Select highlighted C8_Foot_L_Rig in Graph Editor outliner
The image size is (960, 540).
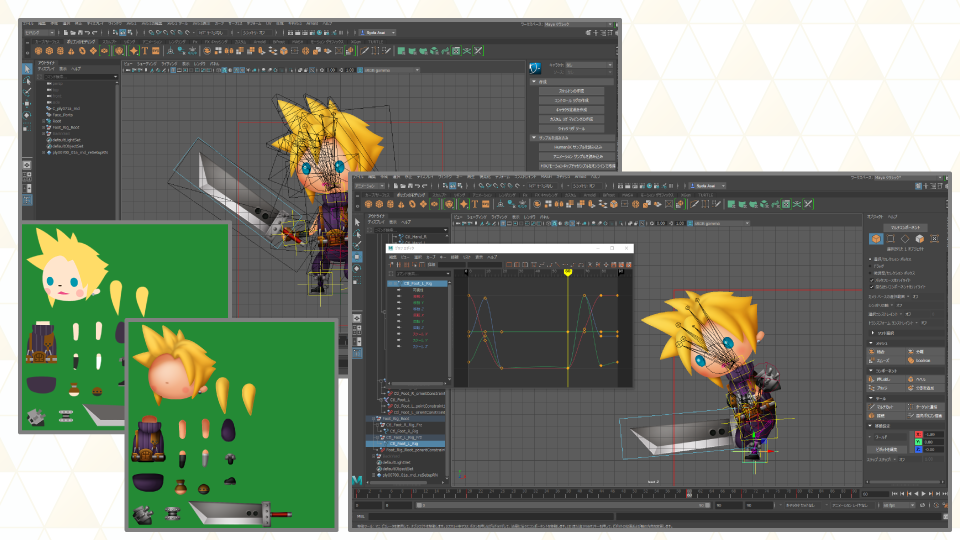(418, 283)
